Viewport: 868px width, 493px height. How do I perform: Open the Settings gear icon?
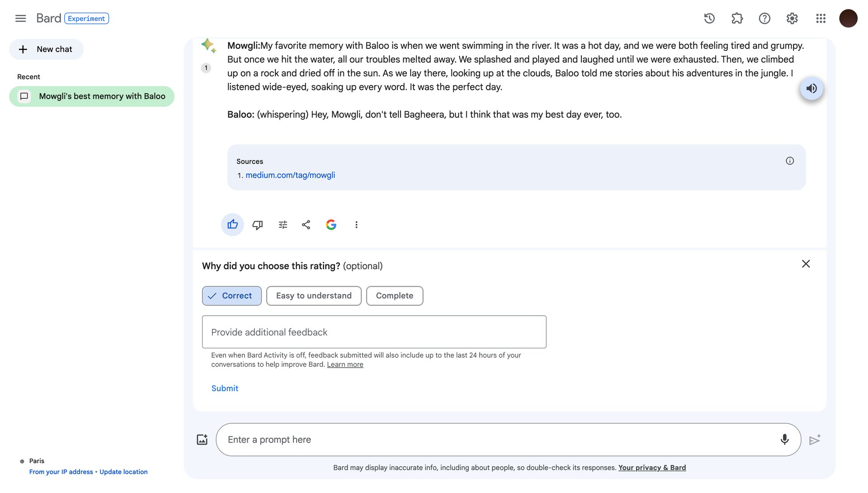(792, 19)
